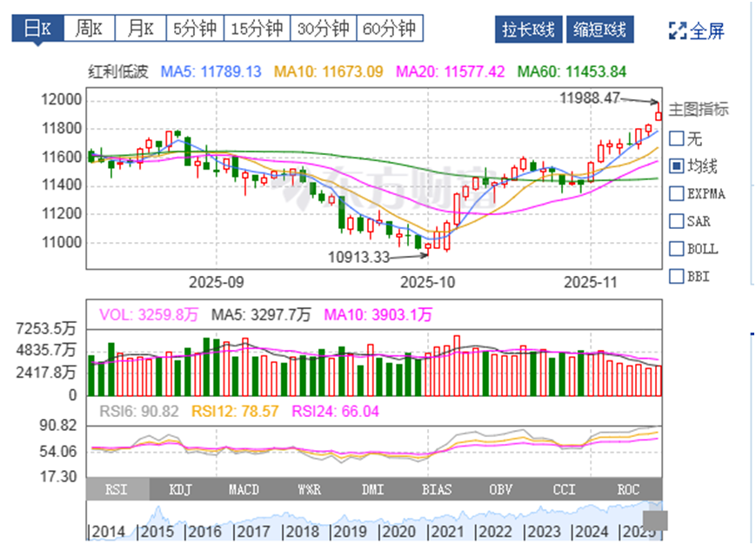Enable the BBI indicator checkbox
This screenshot has width=756, height=545.
(x=677, y=276)
